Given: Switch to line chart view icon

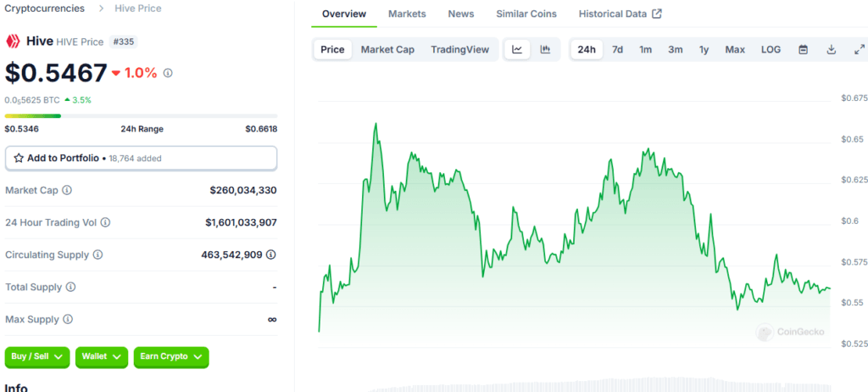Looking at the screenshot, I should 517,49.
